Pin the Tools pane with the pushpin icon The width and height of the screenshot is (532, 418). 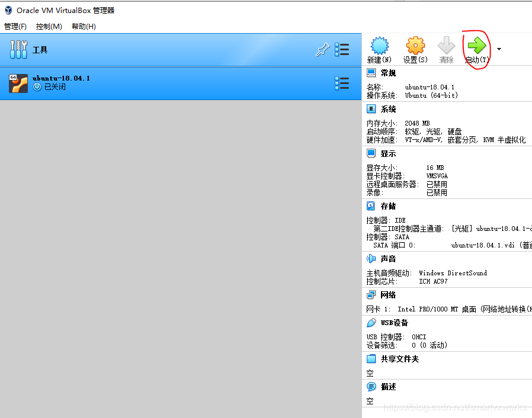point(322,50)
